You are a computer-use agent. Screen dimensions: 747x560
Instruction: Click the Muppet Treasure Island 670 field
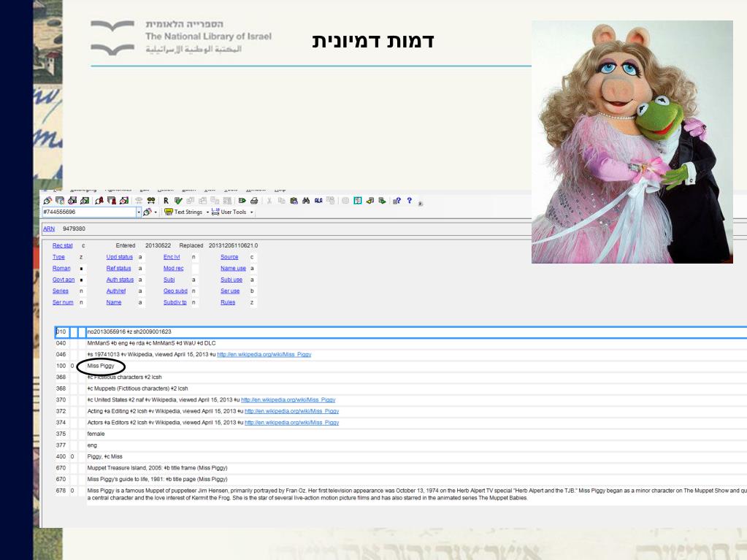[157, 468]
